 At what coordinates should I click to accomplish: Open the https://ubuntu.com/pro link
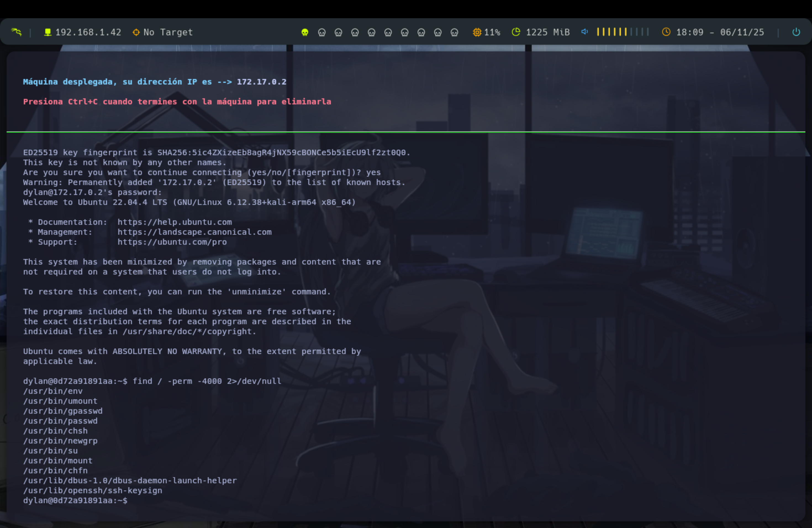click(x=172, y=242)
